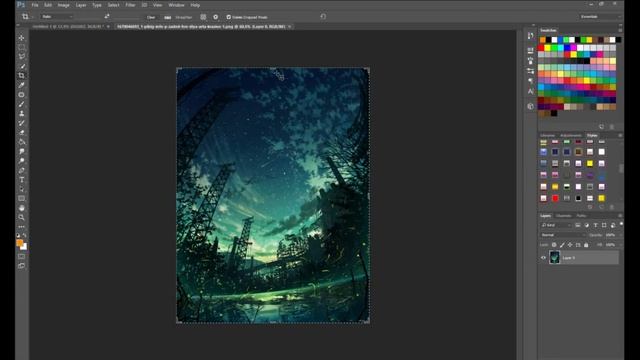Toggle Quick Mask mode icon

click(22, 256)
